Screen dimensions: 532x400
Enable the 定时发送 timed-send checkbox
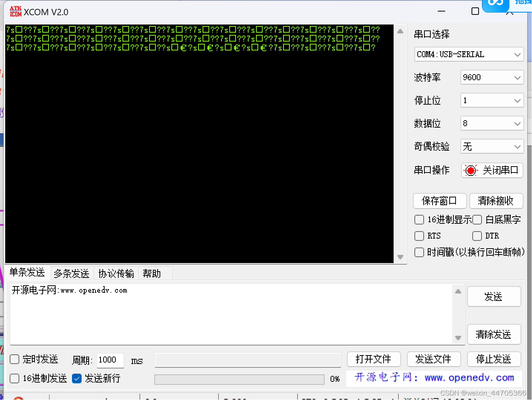click(x=14, y=359)
